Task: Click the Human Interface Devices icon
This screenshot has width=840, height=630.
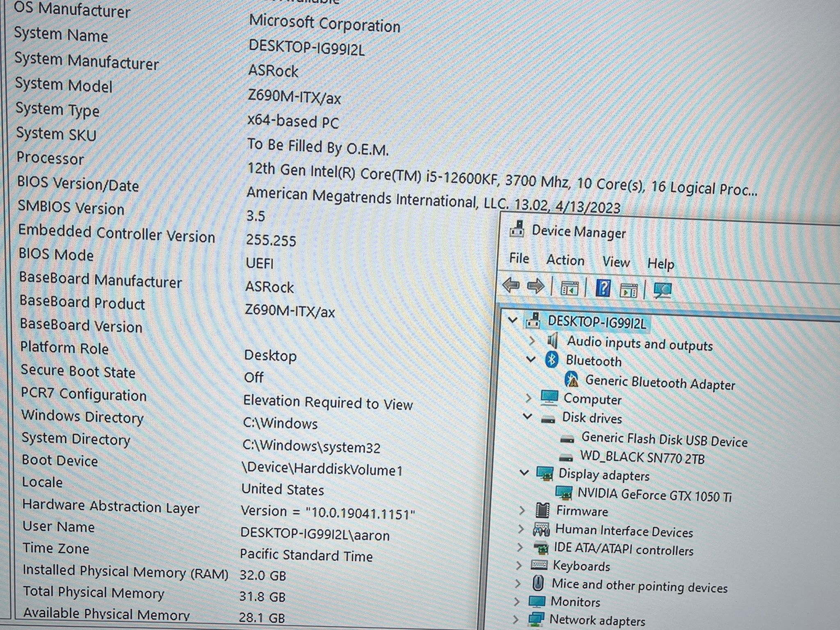Action: pyautogui.click(x=541, y=530)
